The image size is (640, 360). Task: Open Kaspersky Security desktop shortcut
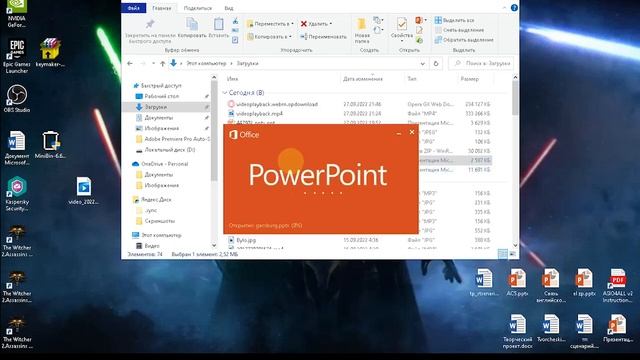(17, 194)
